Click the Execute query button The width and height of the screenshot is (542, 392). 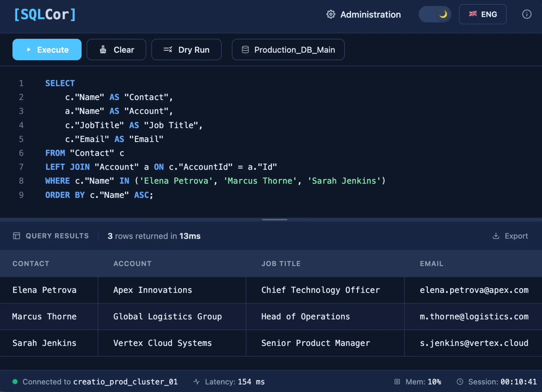point(47,50)
